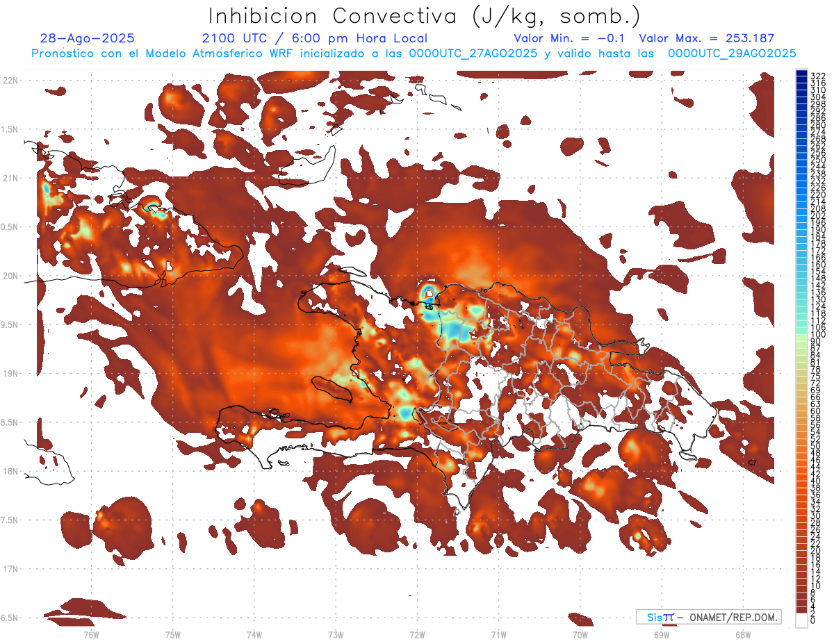Click the darkest navy swatch atop the color bar
The image size is (834, 644).
coord(801,74)
